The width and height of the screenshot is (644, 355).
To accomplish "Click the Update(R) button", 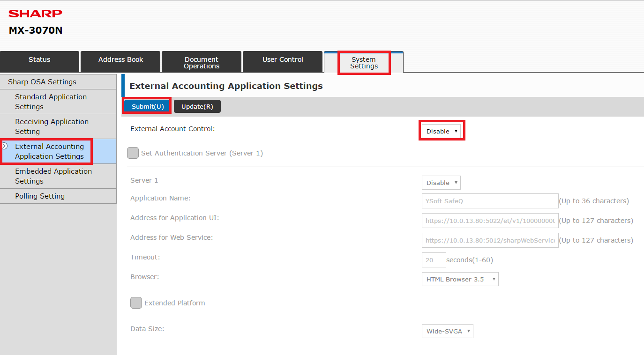I will pyautogui.click(x=197, y=106).
